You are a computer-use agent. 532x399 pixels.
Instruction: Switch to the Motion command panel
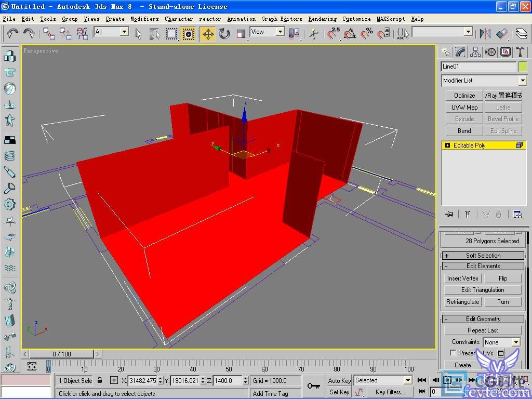[490, 52]
